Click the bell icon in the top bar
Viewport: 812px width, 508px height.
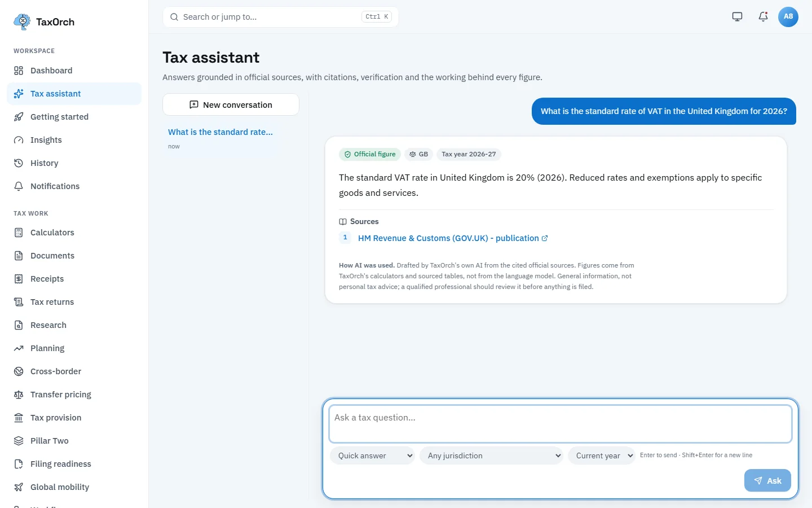pos(763,16)
